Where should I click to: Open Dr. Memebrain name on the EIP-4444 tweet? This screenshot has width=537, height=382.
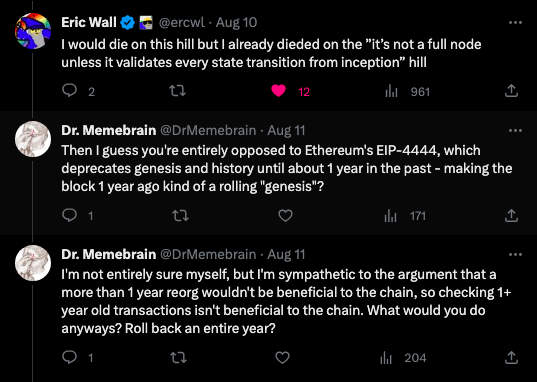[x=109, y=130]
